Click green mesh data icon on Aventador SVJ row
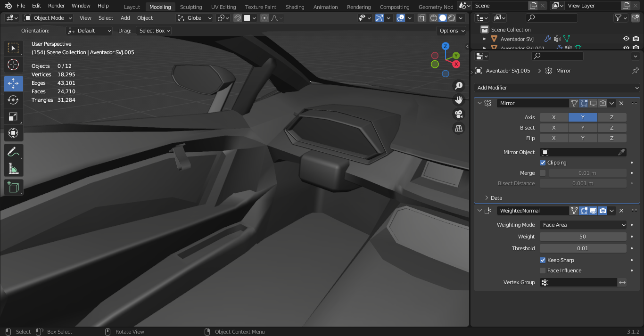Image resolution: width=644 pixels, height=336 pixels. coord(567,39)
